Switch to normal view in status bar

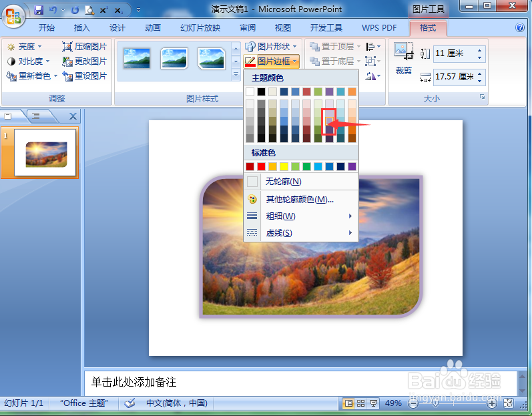[348, 403]
